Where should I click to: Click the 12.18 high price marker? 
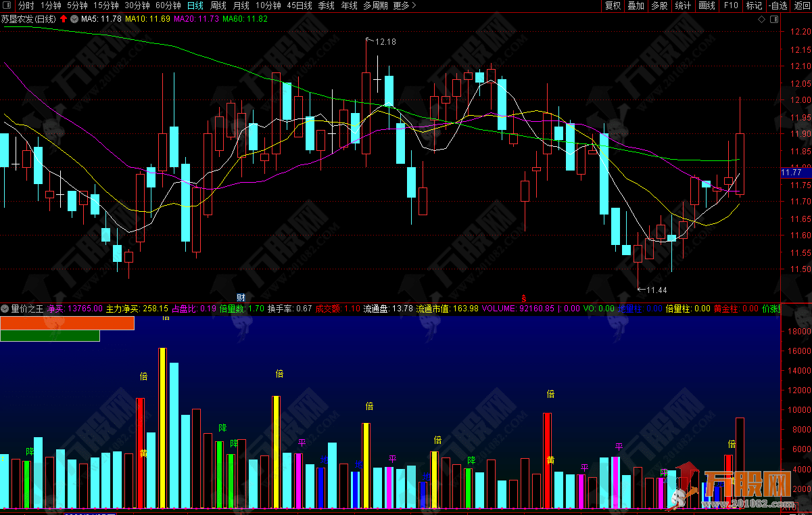(x=385, y=42)
